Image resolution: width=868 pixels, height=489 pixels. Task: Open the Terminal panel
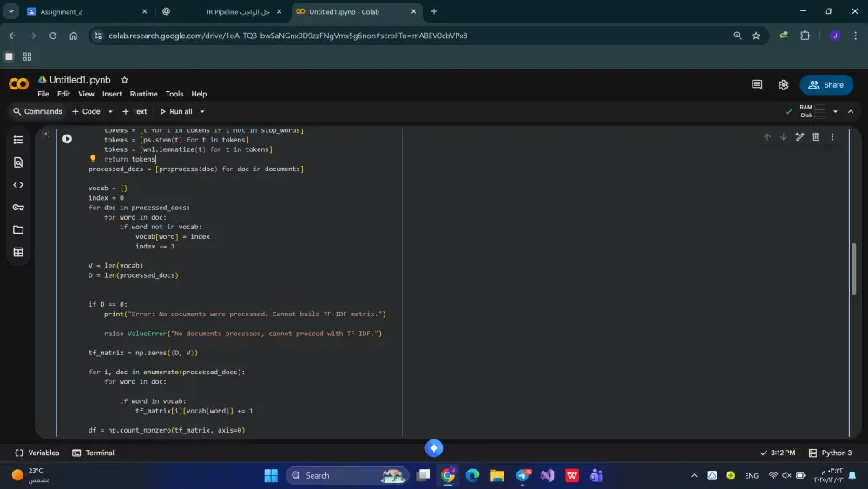click(x=93, y=453)
